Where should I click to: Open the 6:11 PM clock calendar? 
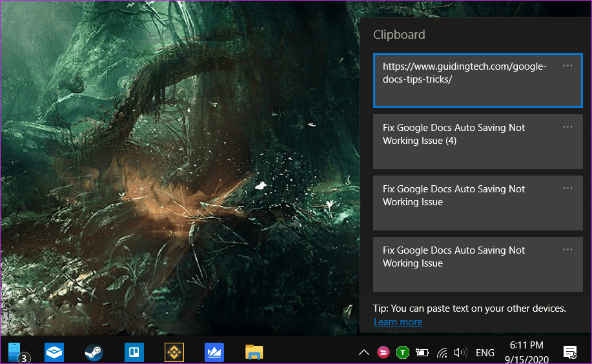(526, 352)
